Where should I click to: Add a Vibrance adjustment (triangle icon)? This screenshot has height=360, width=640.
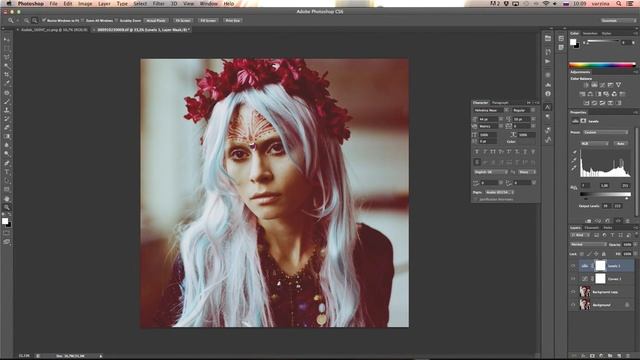619,85
